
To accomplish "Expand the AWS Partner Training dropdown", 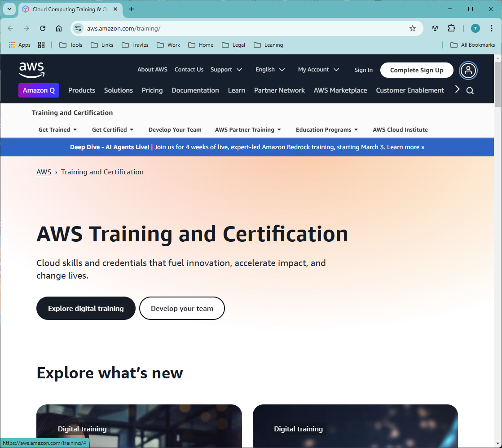I will pos(248,130).
